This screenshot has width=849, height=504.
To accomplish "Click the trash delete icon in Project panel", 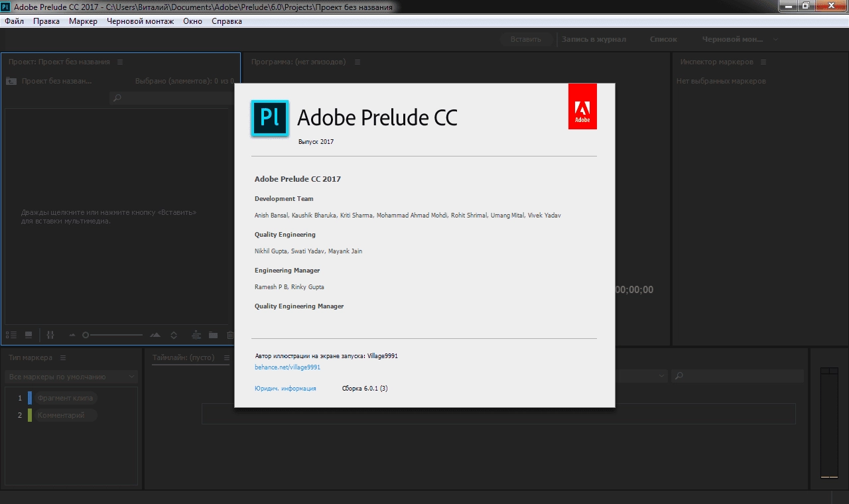I will (x=230, y=336).
